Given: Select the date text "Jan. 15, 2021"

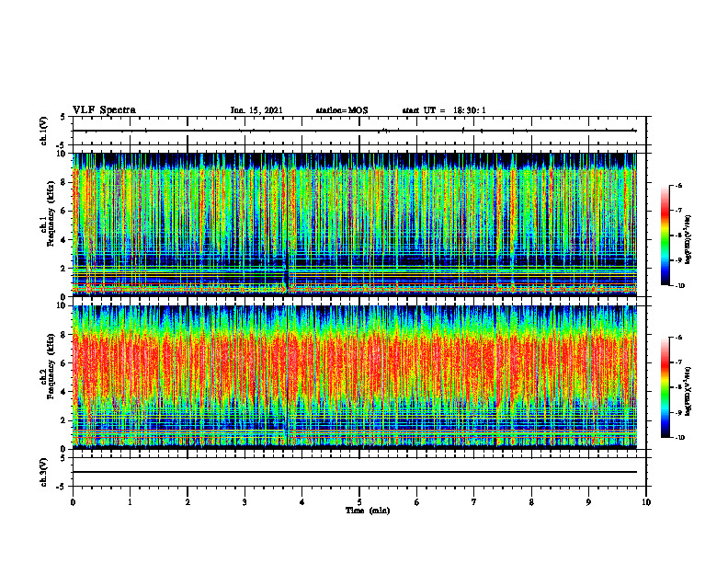Looking at the screenshot, I should tap(256, 110).
